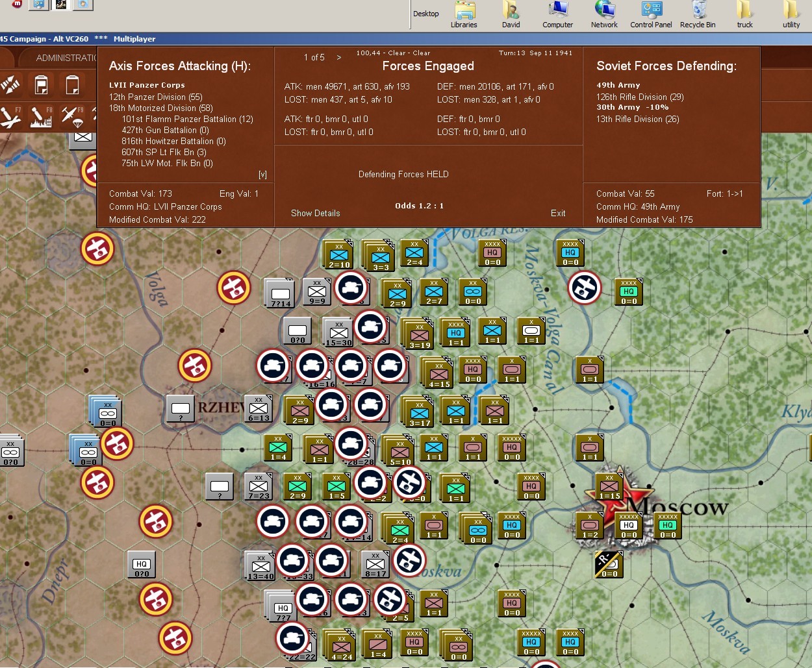Screen dimensions: 812x668
Task: Click 'Comm HQ: 49th Army' text
Action: 638,206
